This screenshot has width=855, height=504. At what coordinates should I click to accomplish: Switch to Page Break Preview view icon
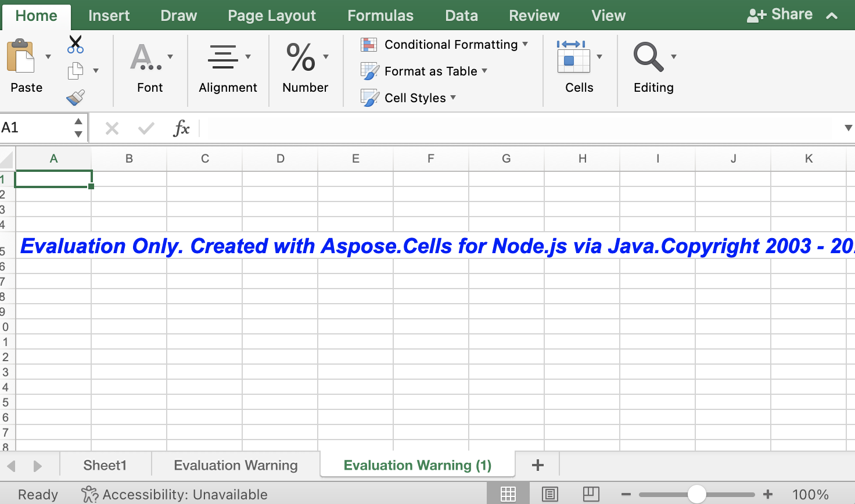click(x=591, y=494)
